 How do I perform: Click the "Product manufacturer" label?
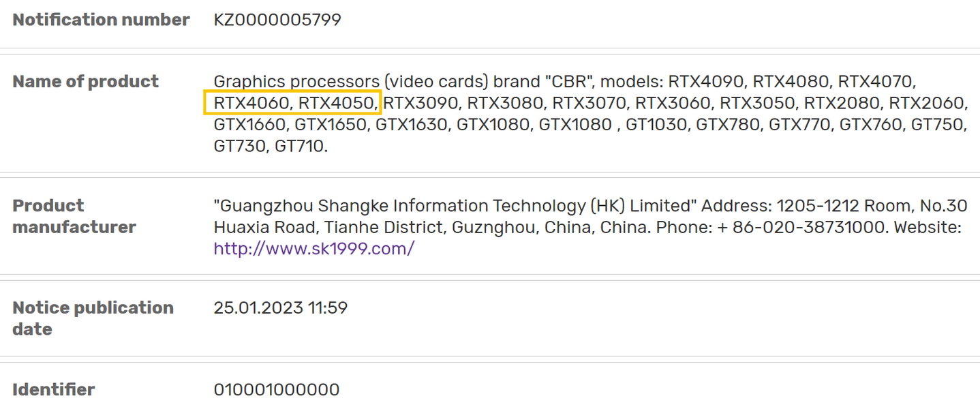(x=74, y=216)
